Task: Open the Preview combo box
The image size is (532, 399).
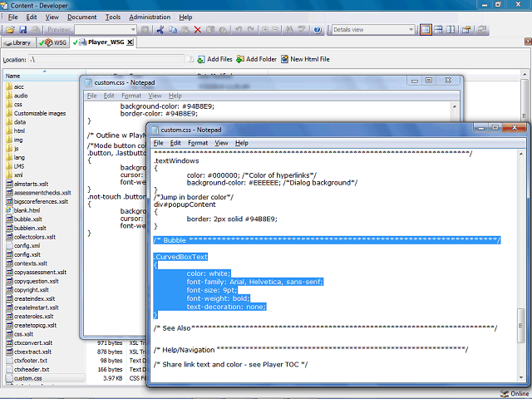Action: (106, 30)
